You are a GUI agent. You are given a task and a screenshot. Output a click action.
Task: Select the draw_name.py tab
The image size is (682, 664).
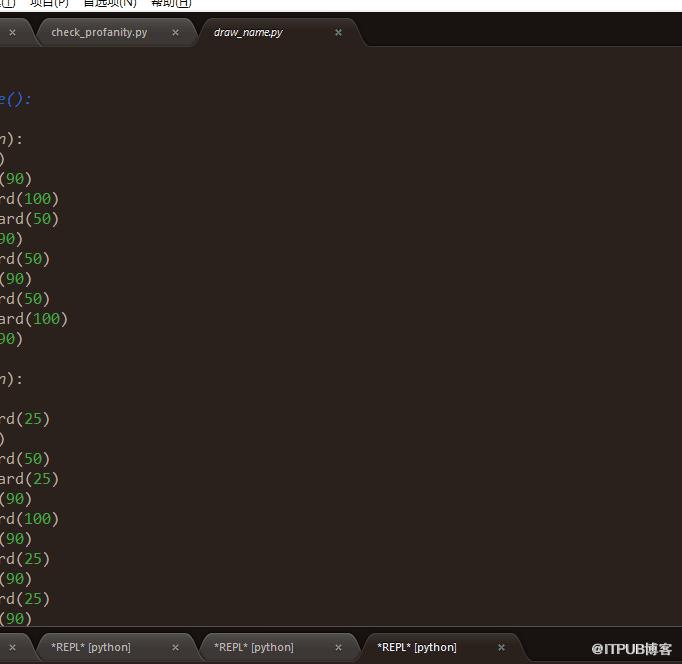(248, 33)
